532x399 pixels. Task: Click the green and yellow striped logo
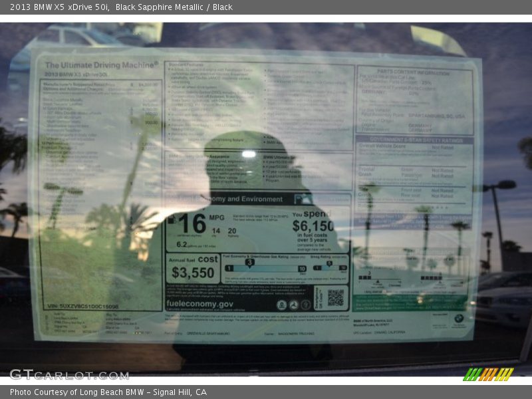tap(488, 374)
